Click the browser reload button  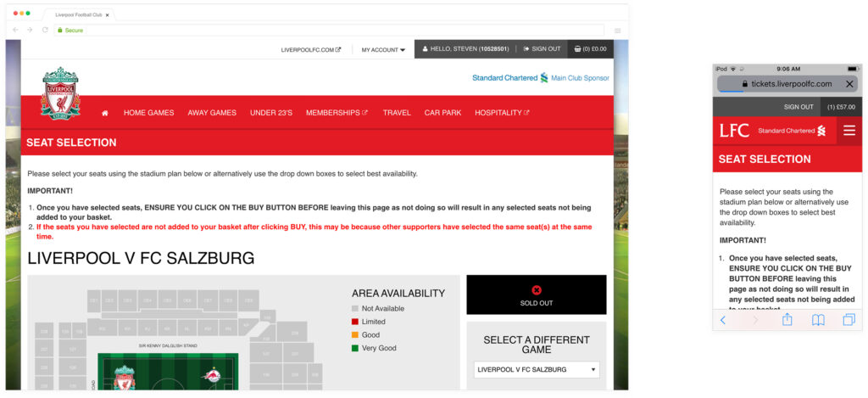point(45,30)
